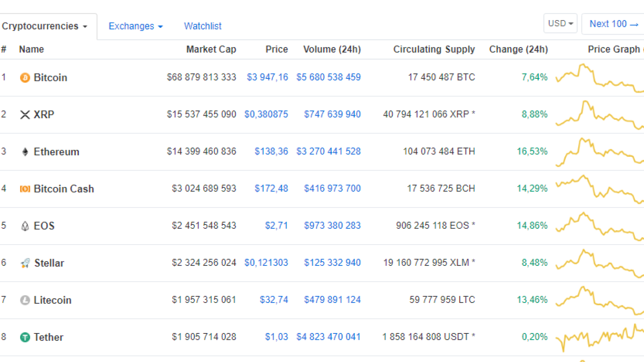Click the Litecoin logo icon
The image size is (644, 362).
pos(25,300)
